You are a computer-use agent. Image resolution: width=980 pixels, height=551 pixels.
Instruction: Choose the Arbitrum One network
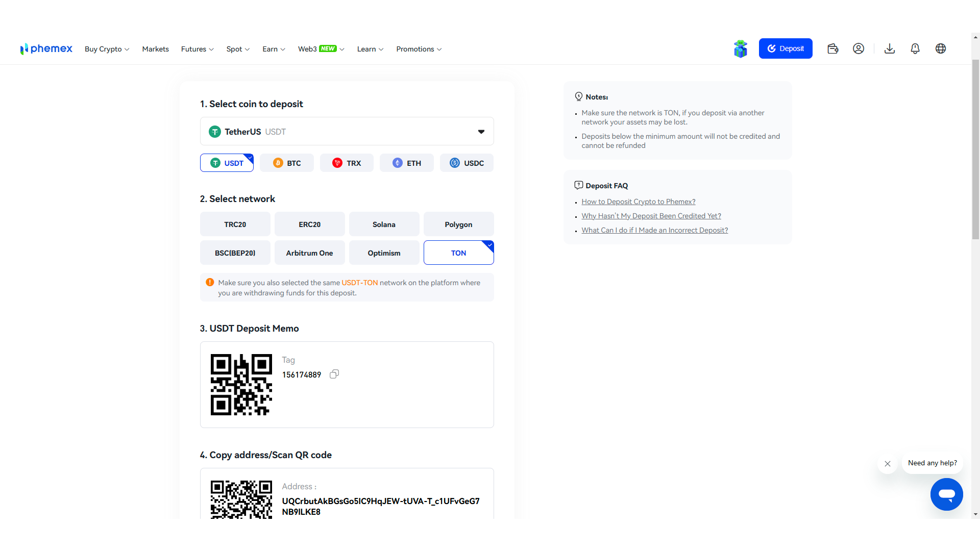coord(310,253)
